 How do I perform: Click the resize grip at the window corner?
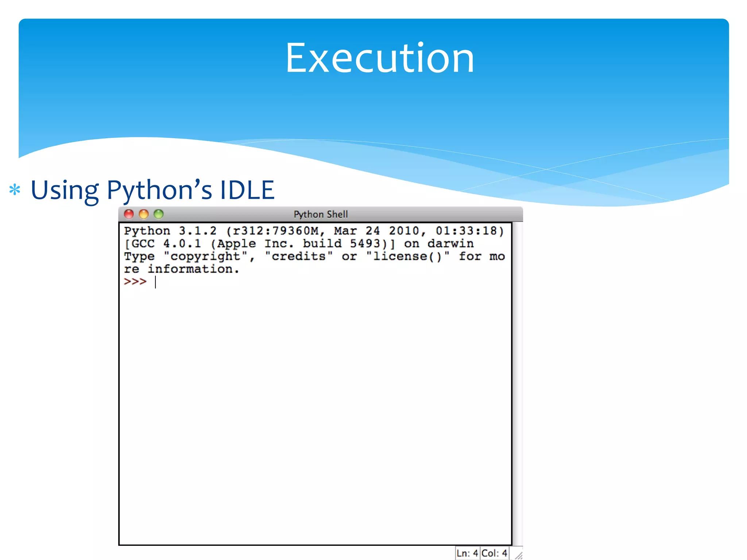click(x=518, y=555)
